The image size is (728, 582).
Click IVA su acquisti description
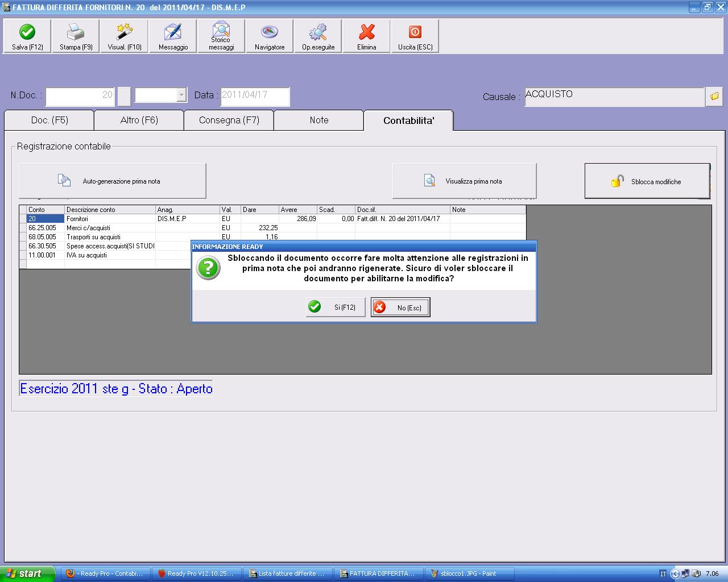click(110, 255)
